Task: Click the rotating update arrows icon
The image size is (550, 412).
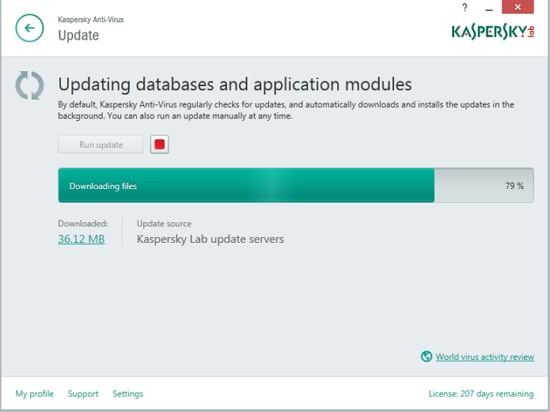Action: coord(29,85)
